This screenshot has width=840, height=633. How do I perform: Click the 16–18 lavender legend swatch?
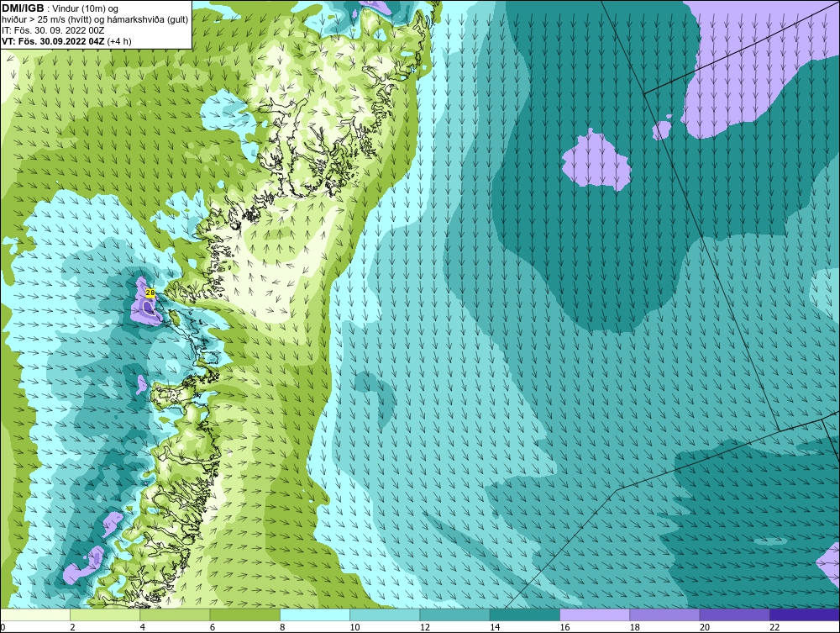[x=595, y=615]
